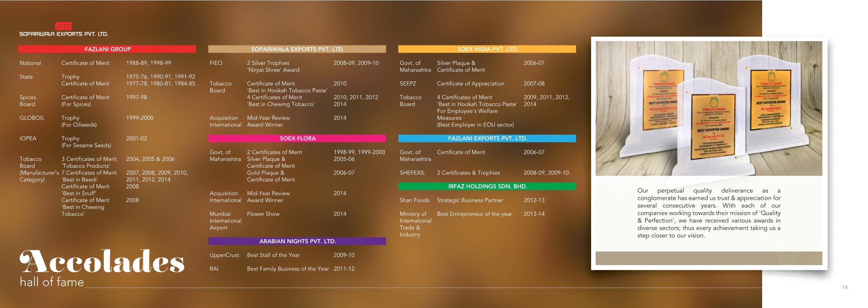Select 'UpperCrust' row label
This screenshot has width=868, height=308.
coord(224,255)
